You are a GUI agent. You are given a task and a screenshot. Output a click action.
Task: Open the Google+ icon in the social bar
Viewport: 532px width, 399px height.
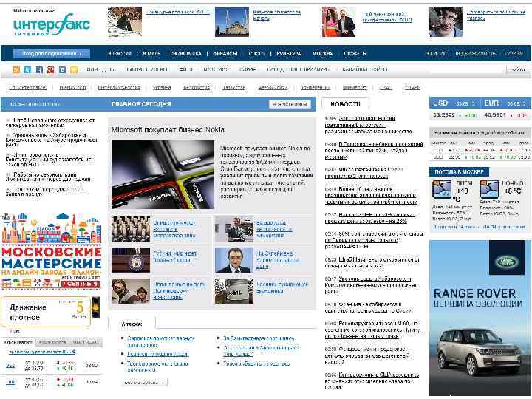51,70
